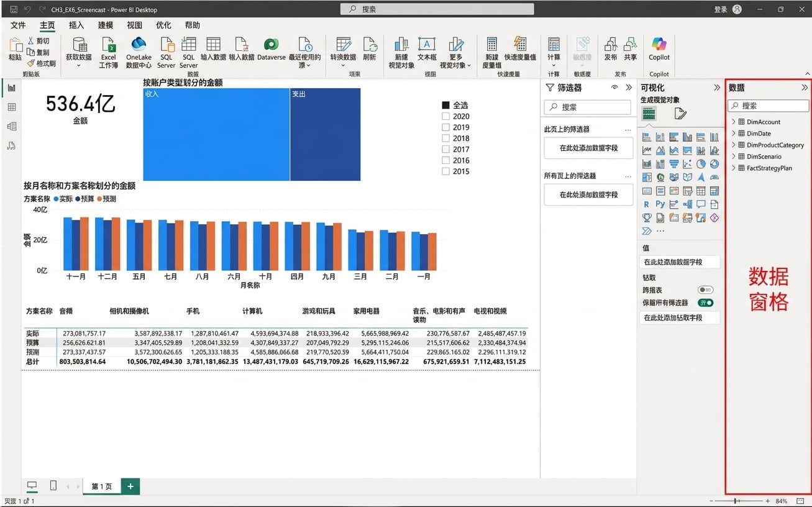
Task: Click New visual (新建视觉对象) icon
Action: [x=401, y=44]
